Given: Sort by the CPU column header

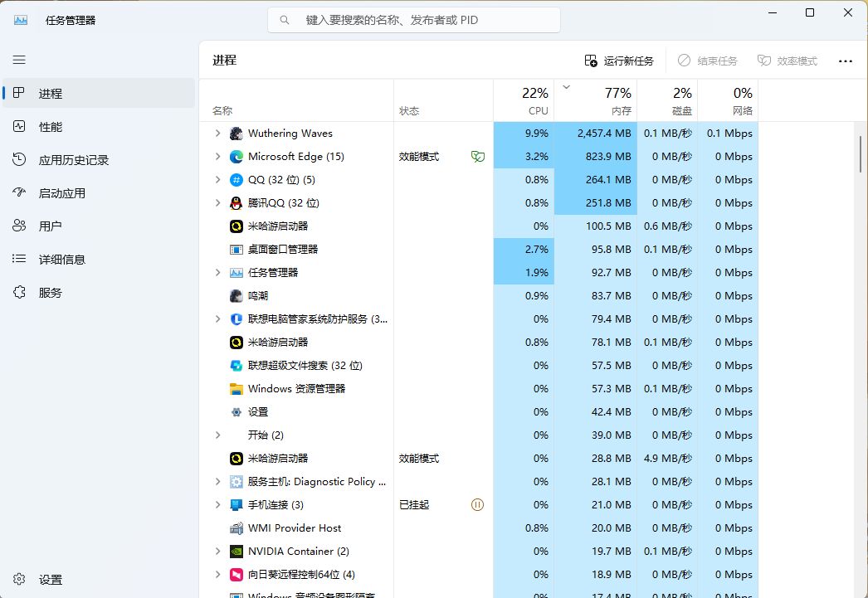Looking at the screenshot, I should click(524, 100).
